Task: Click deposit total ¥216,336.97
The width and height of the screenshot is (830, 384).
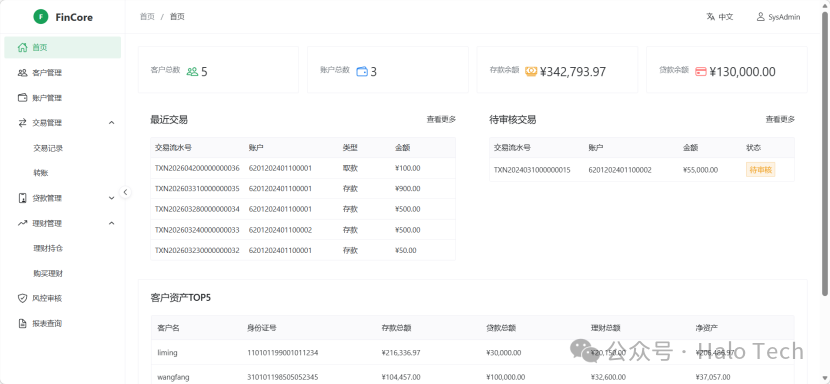Action: pyautogui.click(x=401, y=352)
